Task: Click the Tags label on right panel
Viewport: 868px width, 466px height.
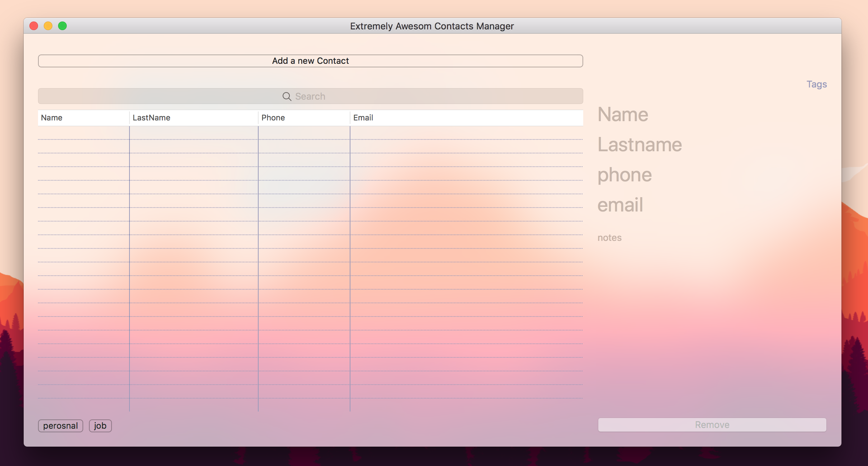Action: tap(817, 84)
